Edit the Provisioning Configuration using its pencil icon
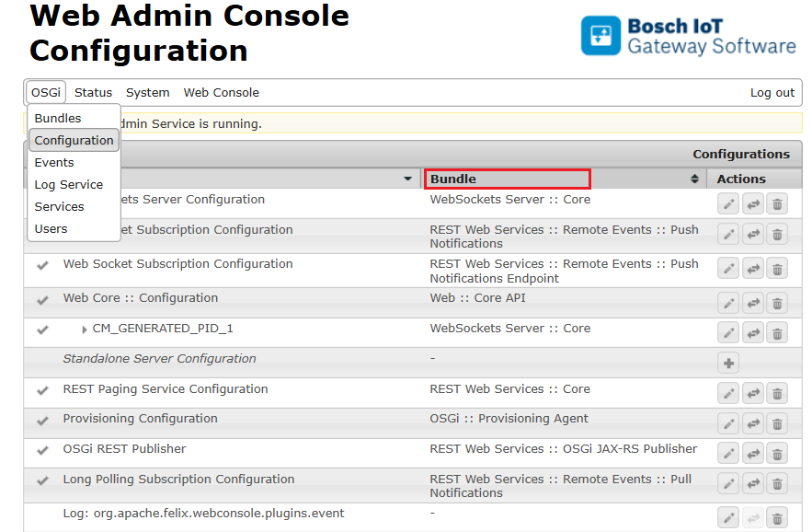This screenshot has width=812, height=532. pyautogui.click(x=727, y=422)
